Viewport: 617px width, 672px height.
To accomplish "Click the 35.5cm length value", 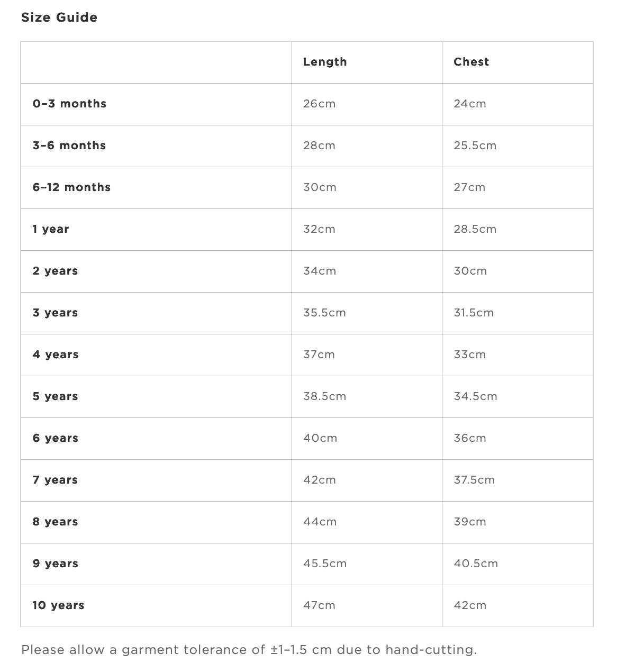I will [x=324, y=313].
